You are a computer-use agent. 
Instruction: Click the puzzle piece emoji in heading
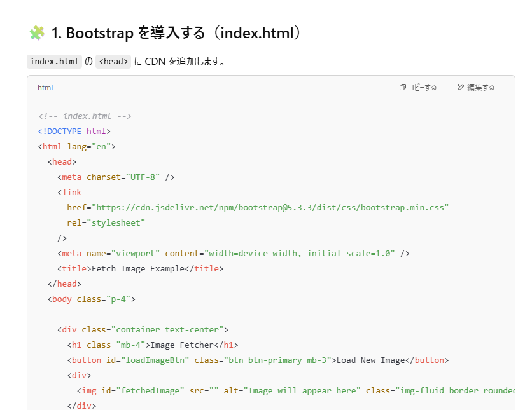pos(37,33)
